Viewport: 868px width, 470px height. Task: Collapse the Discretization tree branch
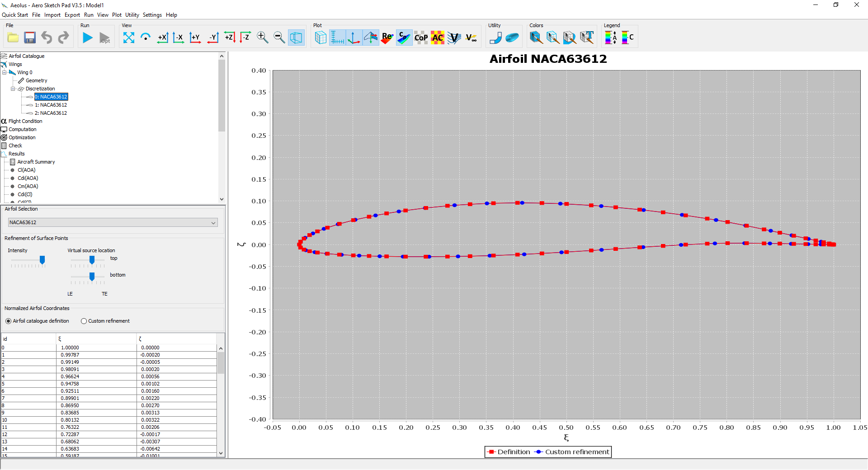(13, 89)
